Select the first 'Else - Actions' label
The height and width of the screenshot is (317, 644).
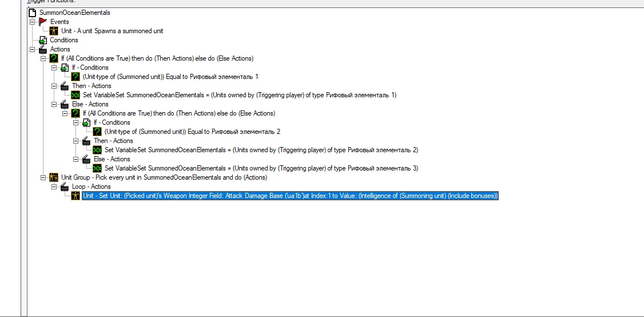coord(90,104)
